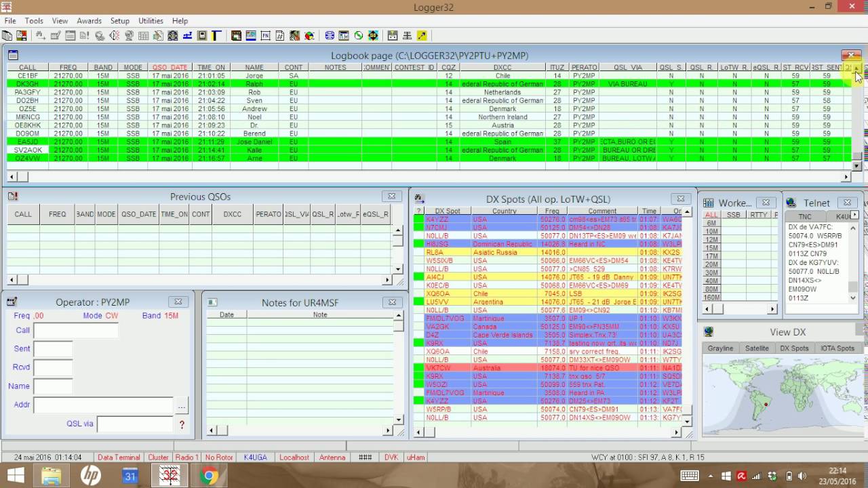The width and height of the screenshot is (868, 488).
Task: Select the DK3GH logbook row
Action: tap(429, 84)
